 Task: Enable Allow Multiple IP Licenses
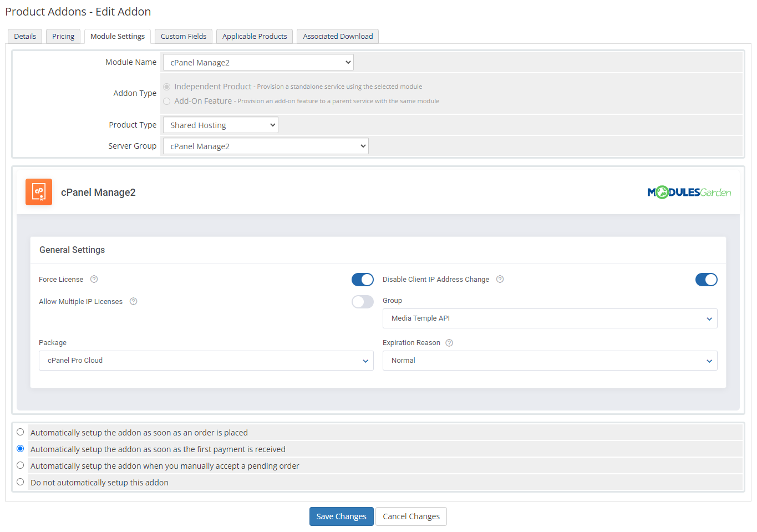click(363, 301)
